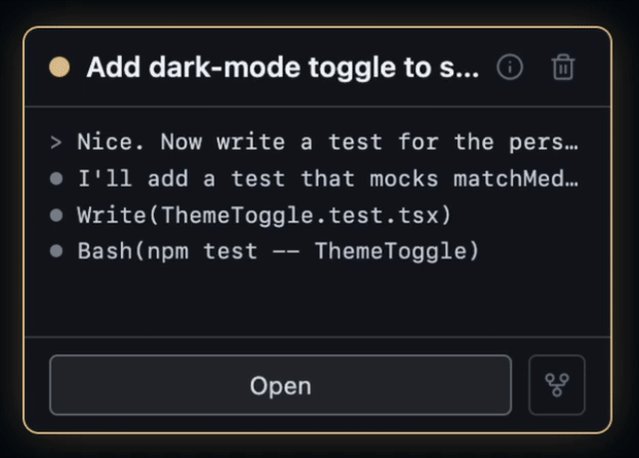639x458 pixels.
Task: Click bullet beside Write(ThemeToggle.test.tsx)
Action: point(56,215)
